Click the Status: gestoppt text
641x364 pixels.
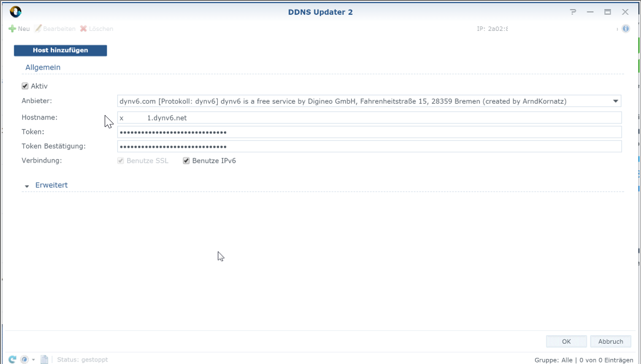[82, 360]
